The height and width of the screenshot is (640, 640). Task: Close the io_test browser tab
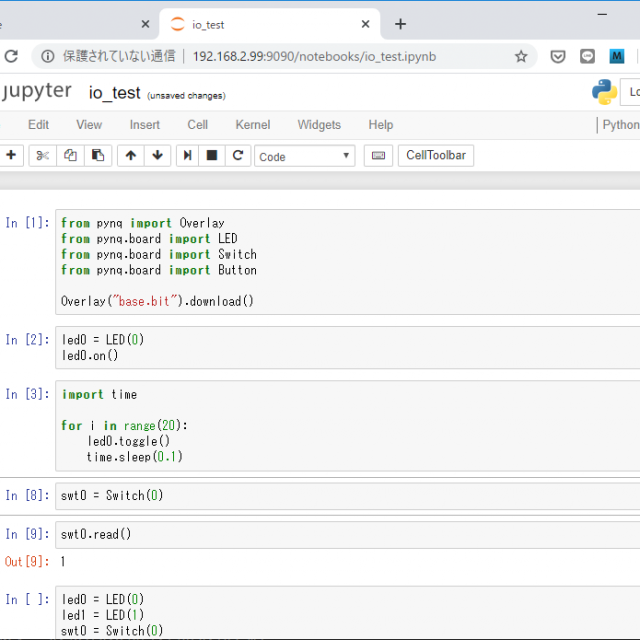click(x=367, y=24)
